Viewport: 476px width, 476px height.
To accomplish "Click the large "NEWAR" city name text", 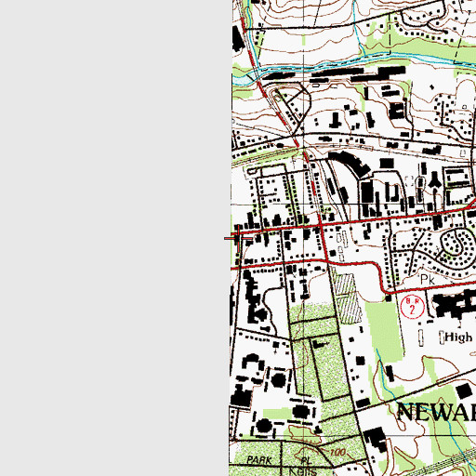I will click(x=436, y=413).
